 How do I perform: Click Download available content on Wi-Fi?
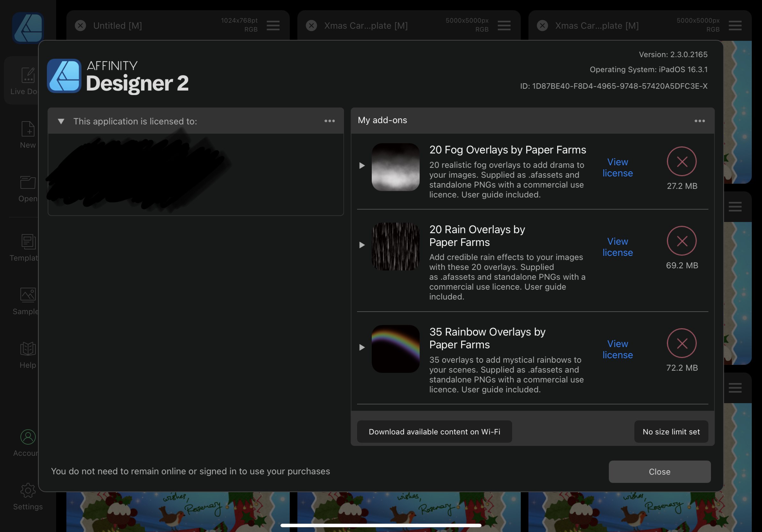[434, 432]
